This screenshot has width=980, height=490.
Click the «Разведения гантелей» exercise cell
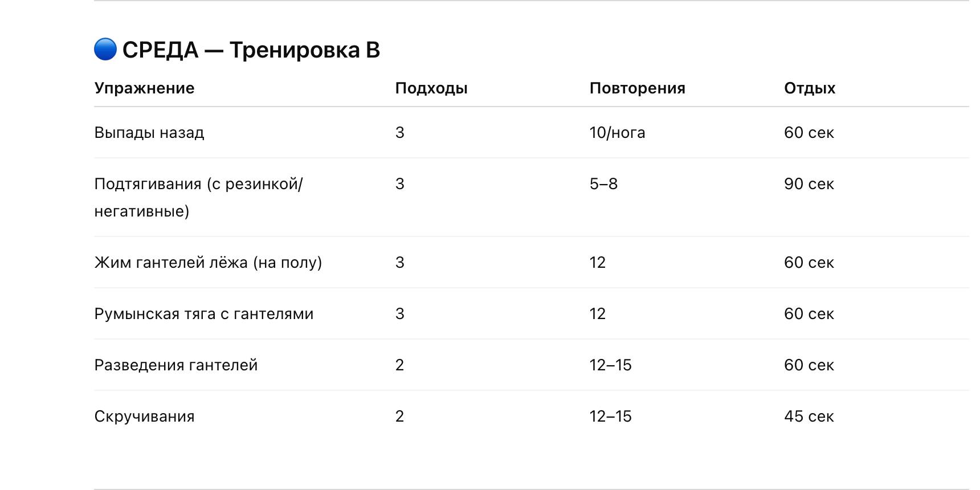176,365
